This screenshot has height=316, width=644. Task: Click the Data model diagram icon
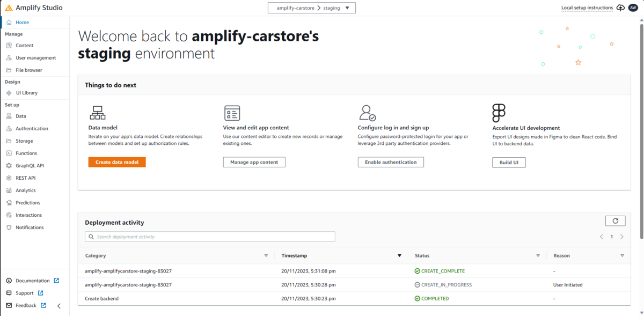[97, 113]
